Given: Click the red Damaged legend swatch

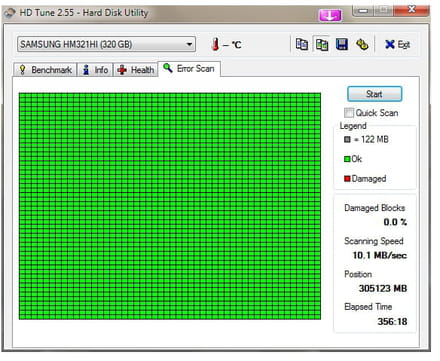Looking at the screenshot, I should (347, 179).
